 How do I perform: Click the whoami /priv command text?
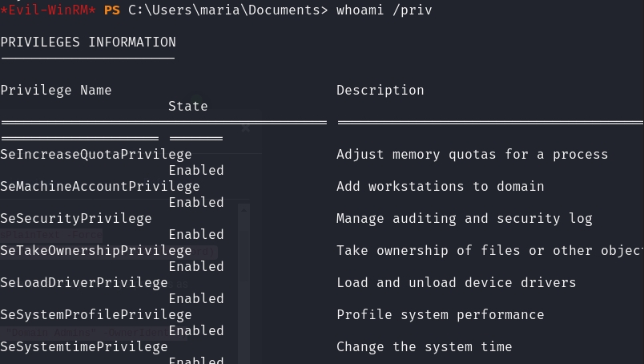click(384, 10)
